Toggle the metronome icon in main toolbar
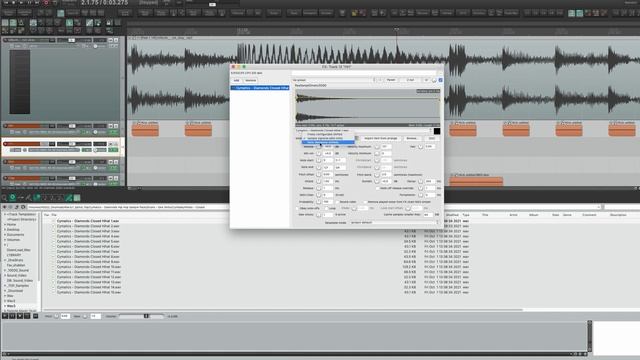Screen dimensions: 640x360 tap(21, 23)
